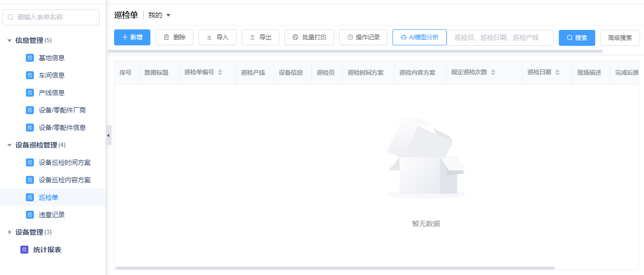Collapse the sidebar with the arrow handle

point(108,135)
